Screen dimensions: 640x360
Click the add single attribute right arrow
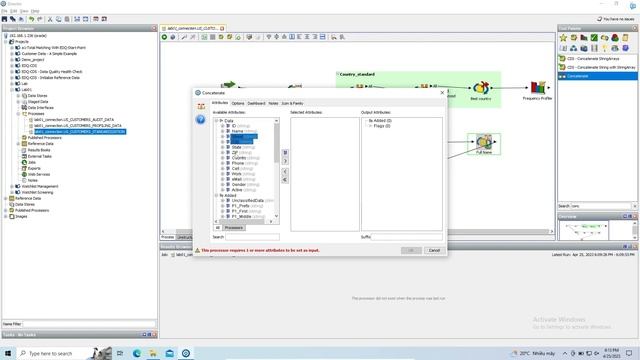click(285, 161)
